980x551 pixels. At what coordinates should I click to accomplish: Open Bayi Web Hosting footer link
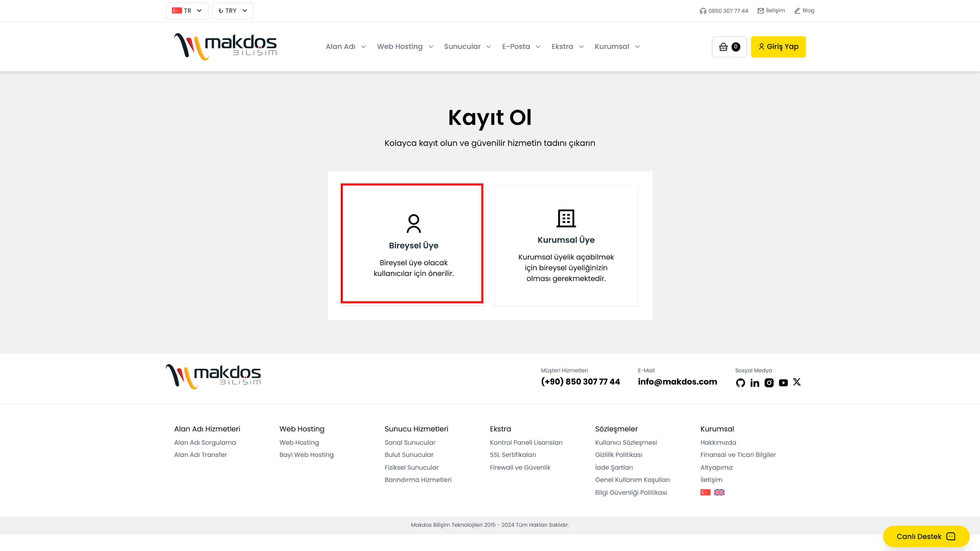pyautogui.click(x=306, y=455)
